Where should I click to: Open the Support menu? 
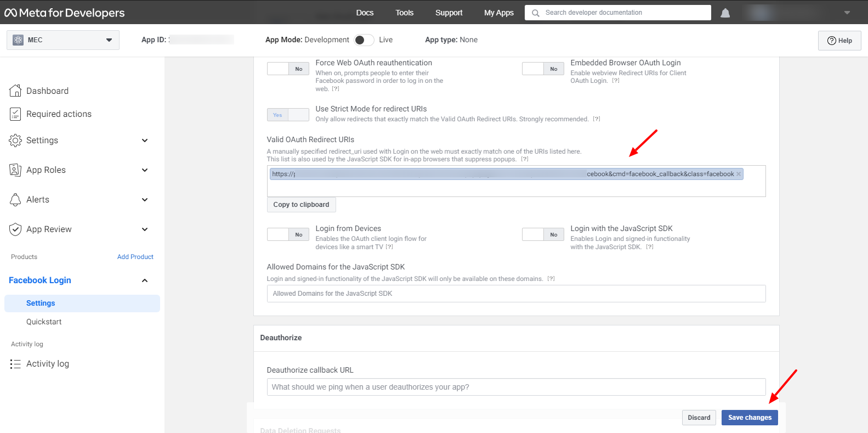pos(449,13)
